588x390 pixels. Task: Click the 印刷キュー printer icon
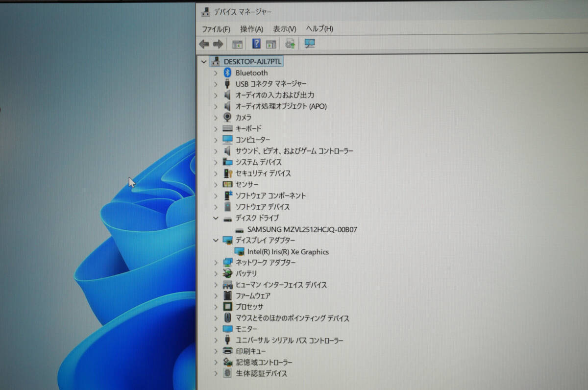click(x=227, y=351)
